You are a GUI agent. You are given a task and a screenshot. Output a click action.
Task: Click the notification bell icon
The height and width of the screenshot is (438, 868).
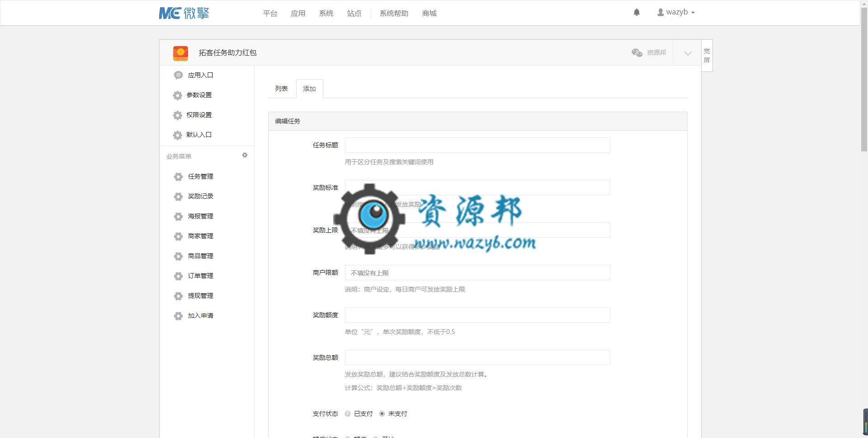(x=637, y=12)
